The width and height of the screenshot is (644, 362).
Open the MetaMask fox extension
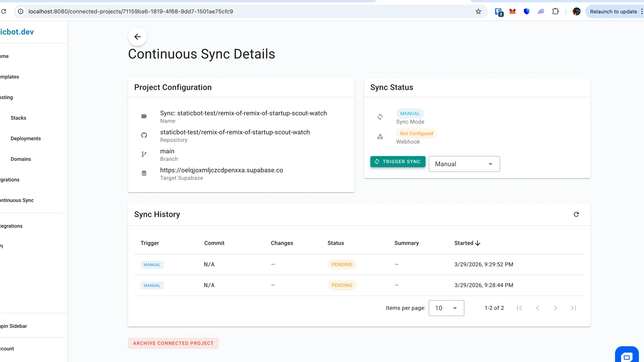coord(513,12)
